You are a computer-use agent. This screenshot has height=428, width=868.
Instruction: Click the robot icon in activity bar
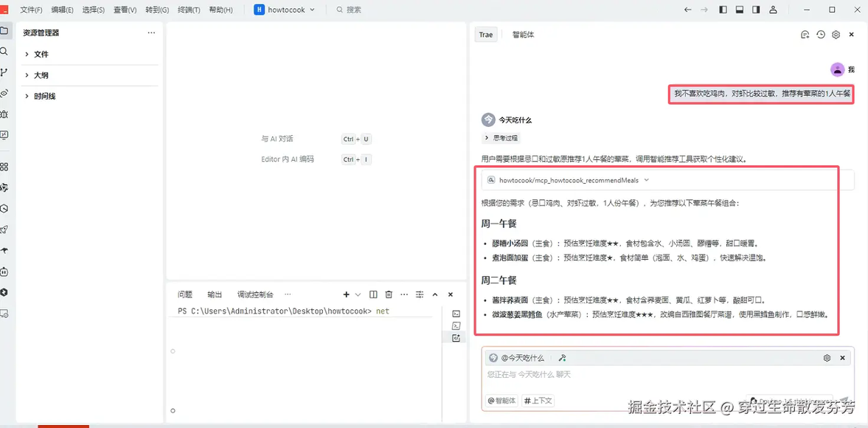4,272
